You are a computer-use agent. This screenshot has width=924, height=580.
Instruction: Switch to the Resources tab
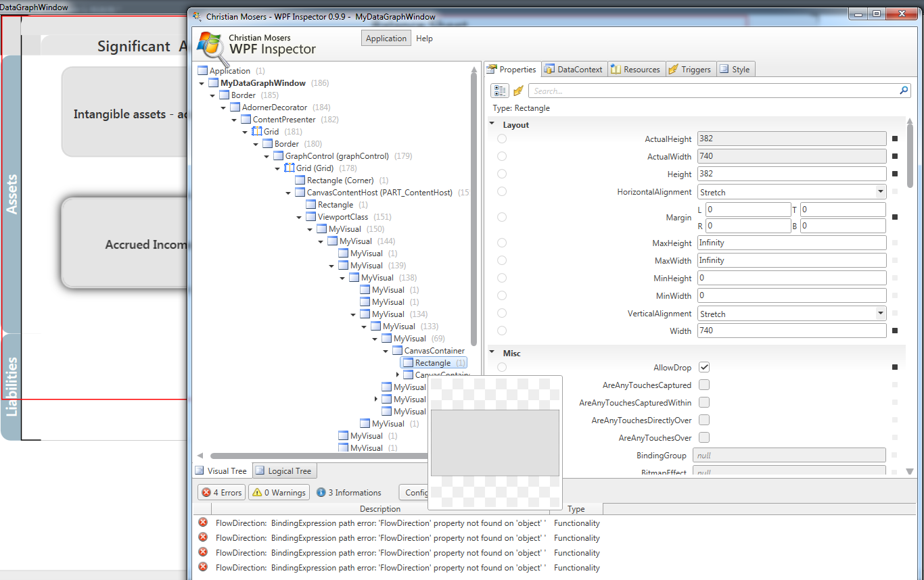point(635,69)
